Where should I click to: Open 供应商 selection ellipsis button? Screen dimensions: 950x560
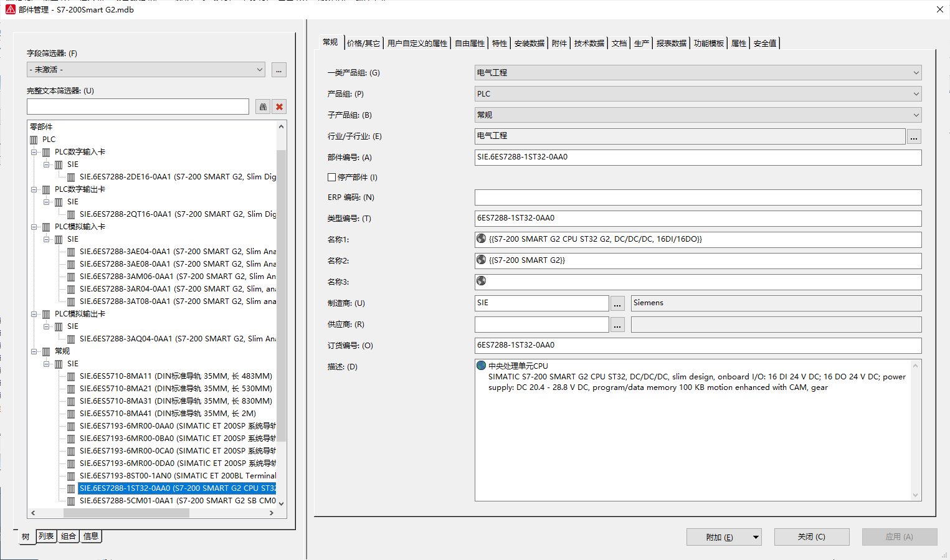tap(617, 325)
